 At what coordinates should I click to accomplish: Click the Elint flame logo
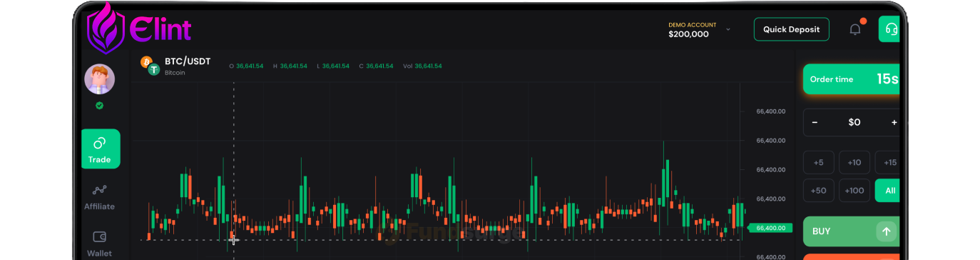pyautogui.click(x=105, y=29)
